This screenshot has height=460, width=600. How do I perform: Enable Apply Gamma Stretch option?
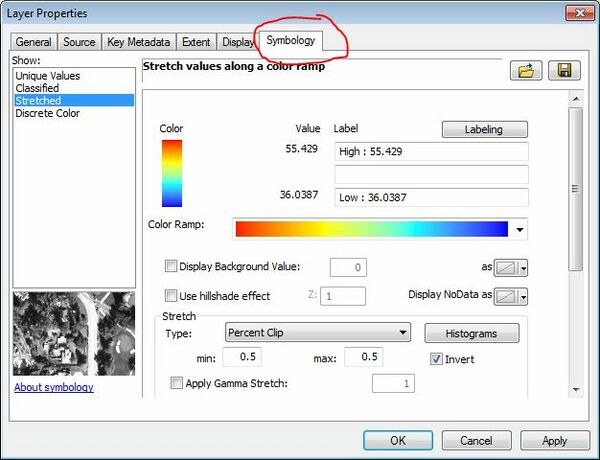(x=177, y=383)
